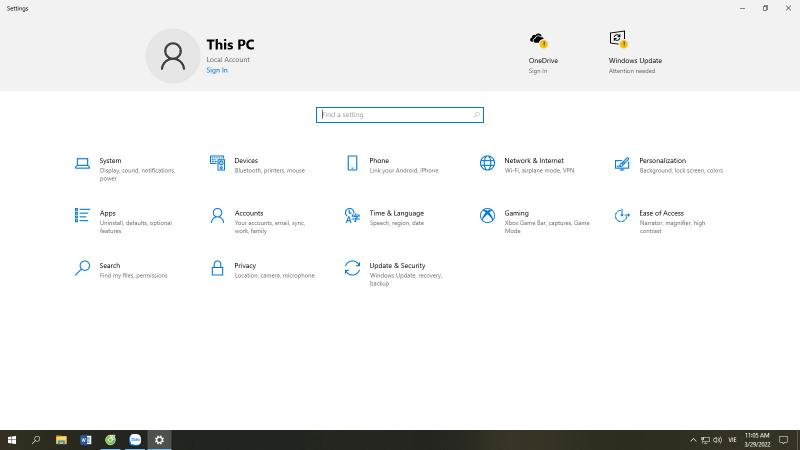This screenshot has height=450, width=800.
Task: Open the Gaming Xbox icon
Action: coord(487,215)
